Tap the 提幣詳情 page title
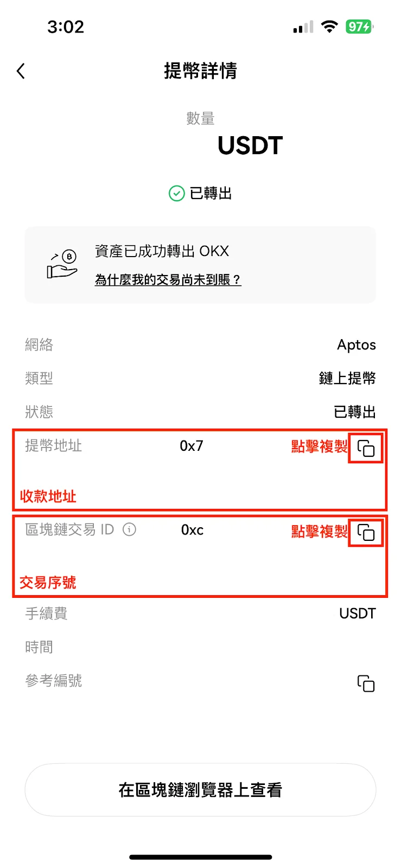401x868 pixels. tap(200, 71)
